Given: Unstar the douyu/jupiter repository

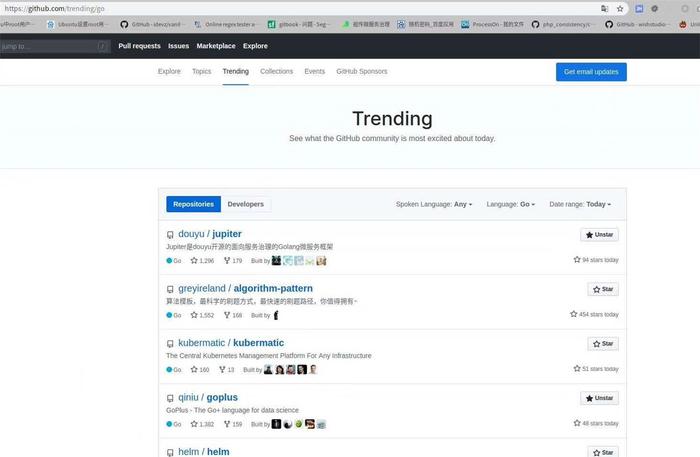Looking at the screenshot, I should click(x=599, y=235).
